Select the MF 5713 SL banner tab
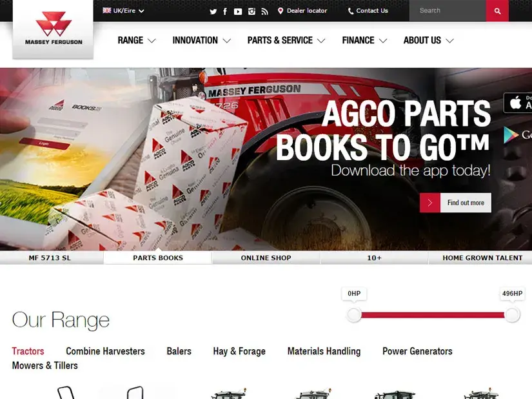The width and height of the screenshot is (532, 399). coord(50,258)
